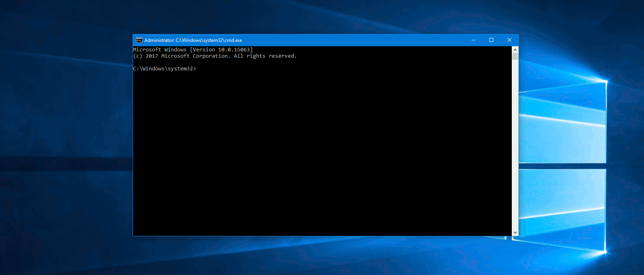This screenshot has height=275, width=644.
Task: Open the cmd.exe system menu icon
Action: (139, 40)
